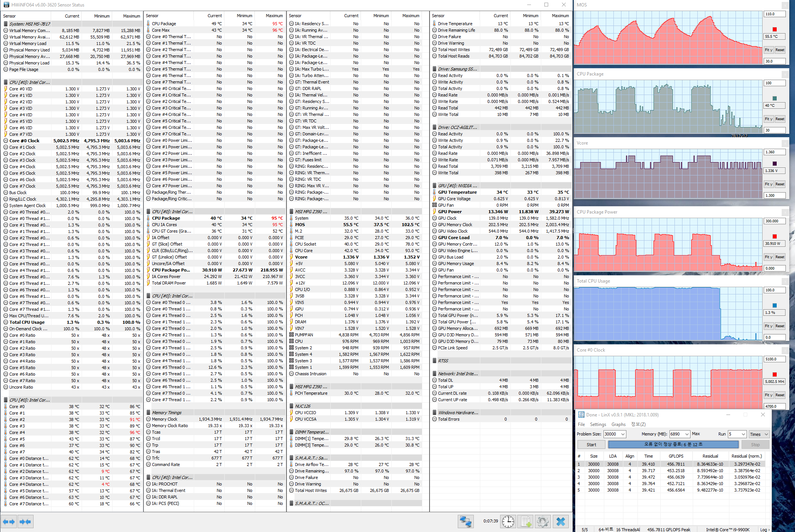The image size is (795, 532).
Task: Open the Settings menu in LinX
Action: [x=598, y=424]
